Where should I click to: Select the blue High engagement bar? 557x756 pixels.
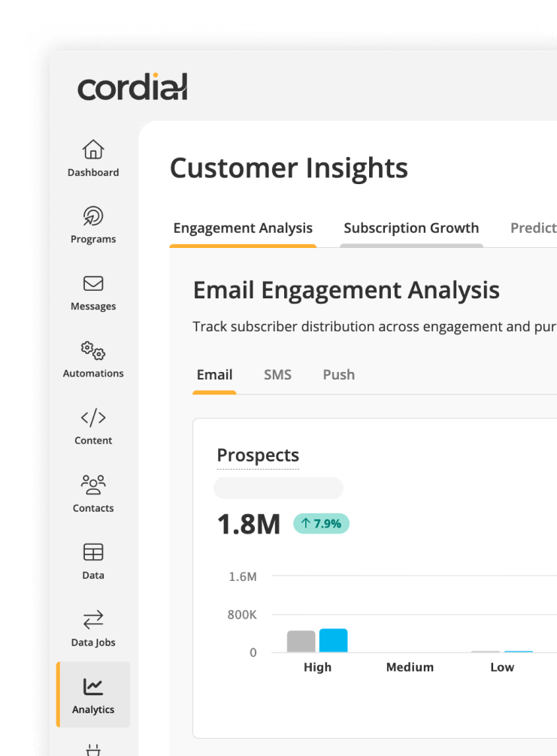tap(333, 640)
